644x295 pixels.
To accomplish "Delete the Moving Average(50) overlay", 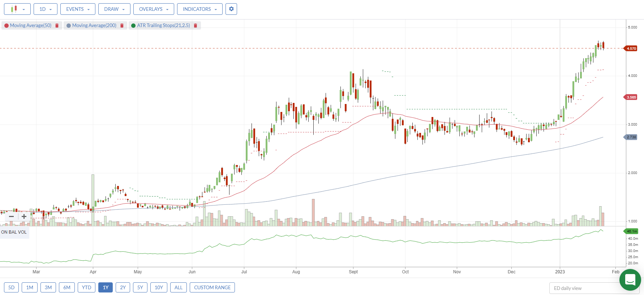I will 57,26.
